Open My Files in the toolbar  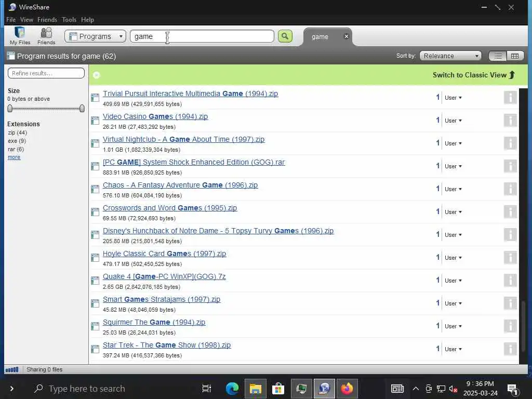click(x=20, y=36)
